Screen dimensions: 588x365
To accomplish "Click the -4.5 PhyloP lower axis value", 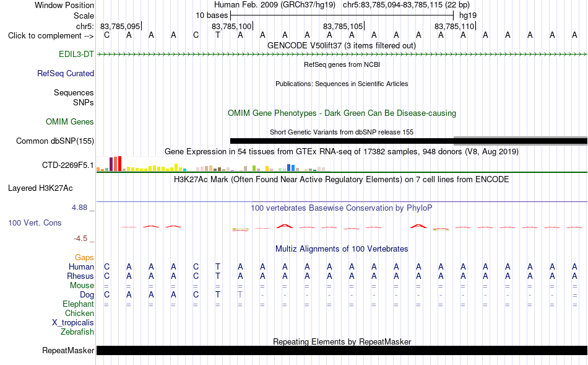I will pos(80,239).
